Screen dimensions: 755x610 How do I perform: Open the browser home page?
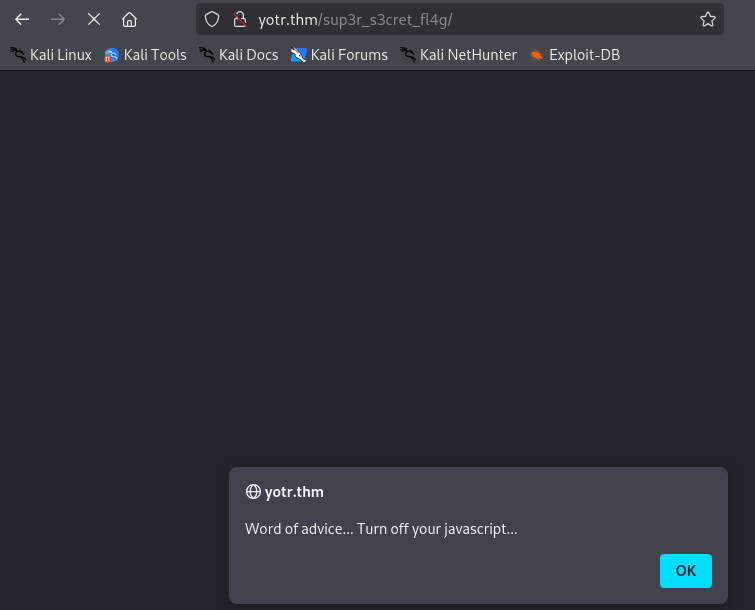pyautogui.click(x=129, y=19)
